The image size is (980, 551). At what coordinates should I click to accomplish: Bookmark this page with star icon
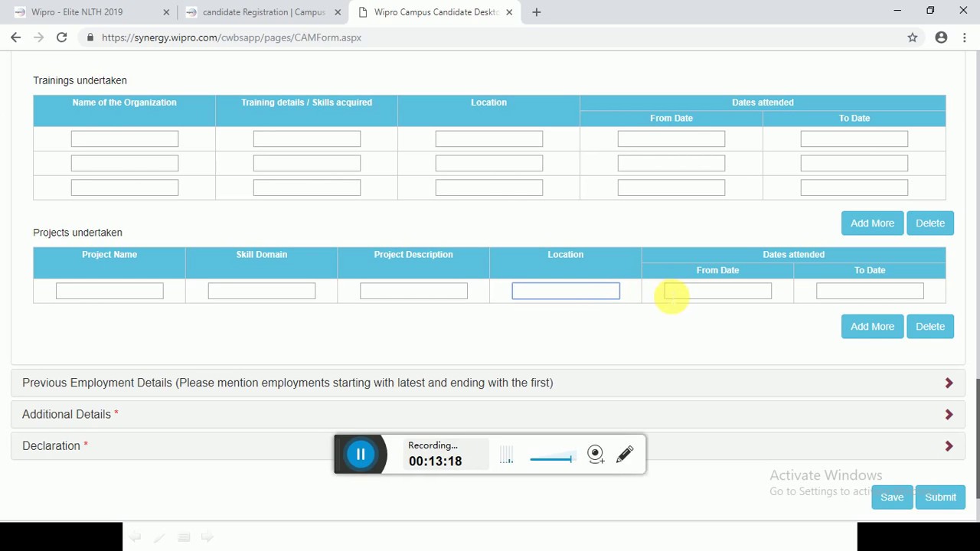click(913, 37)
